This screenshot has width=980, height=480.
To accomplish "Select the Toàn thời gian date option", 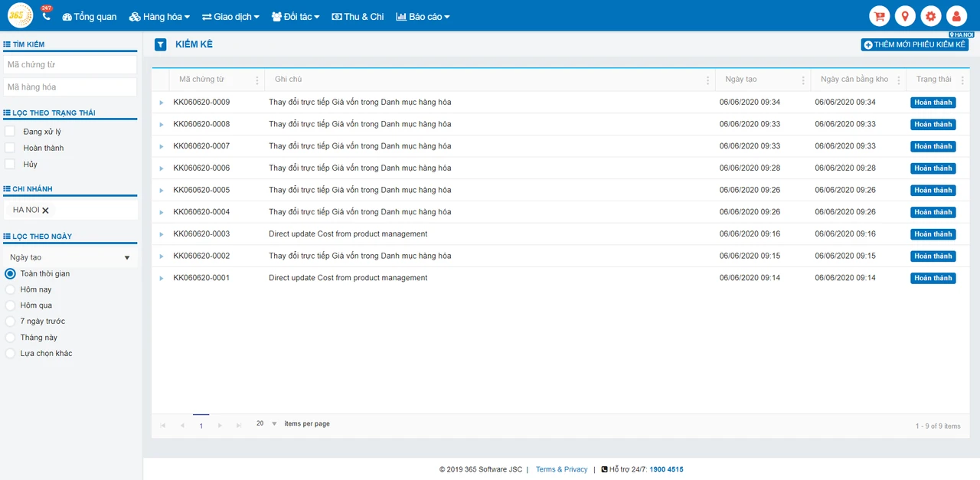I will click(11, 273).
